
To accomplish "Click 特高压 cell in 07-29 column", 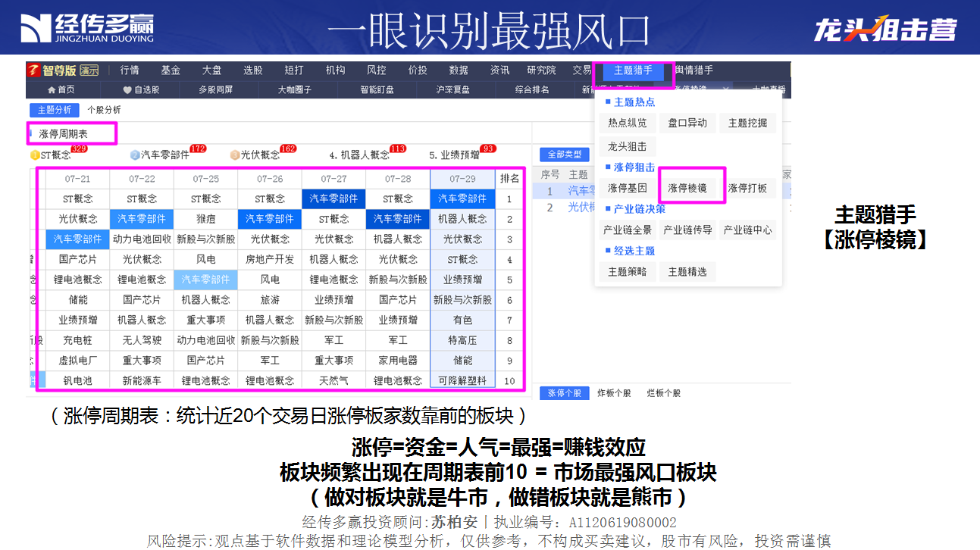I will coord(462,340).
